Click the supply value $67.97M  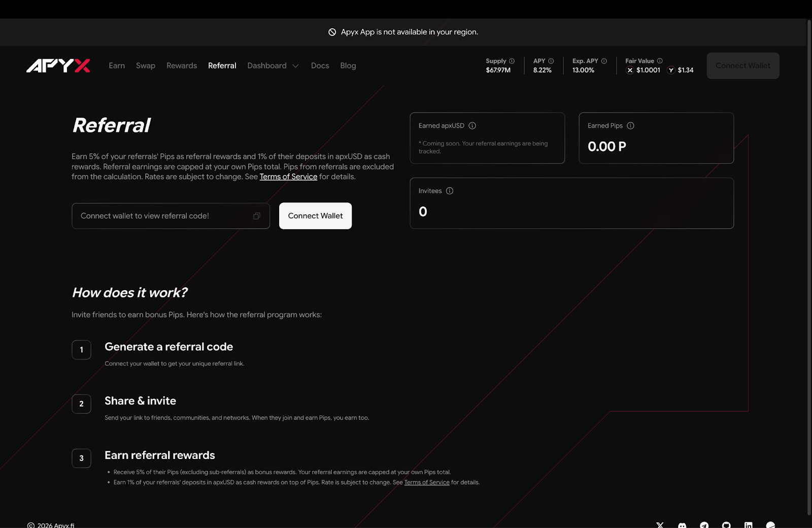click(498, 70)
